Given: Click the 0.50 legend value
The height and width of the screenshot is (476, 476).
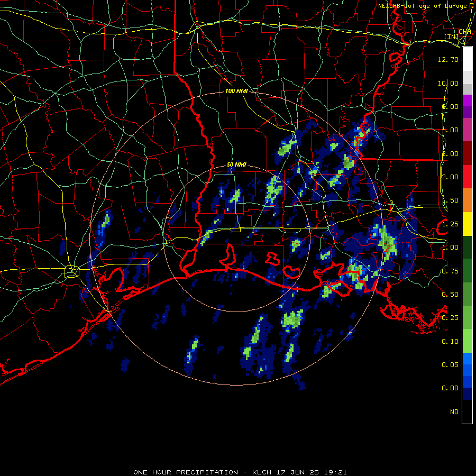Looking at the screenshot, I should click(450, 295).
